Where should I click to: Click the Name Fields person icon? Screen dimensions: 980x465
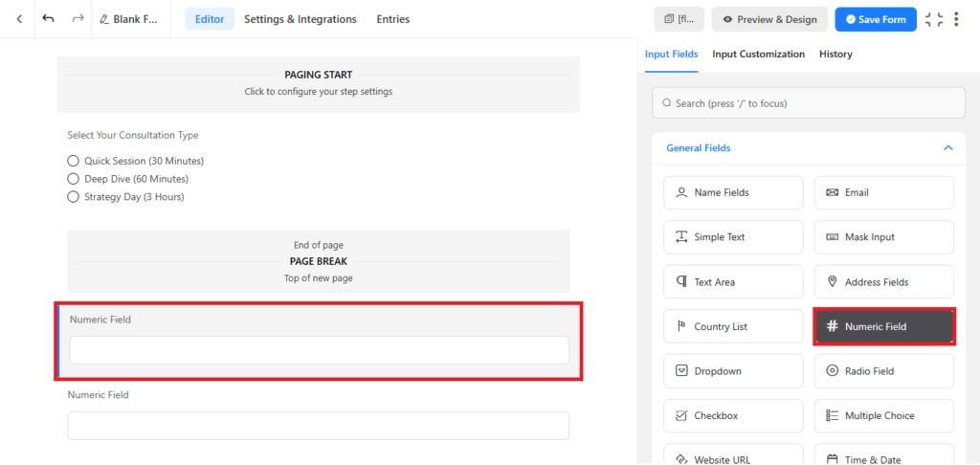[681, 192]
